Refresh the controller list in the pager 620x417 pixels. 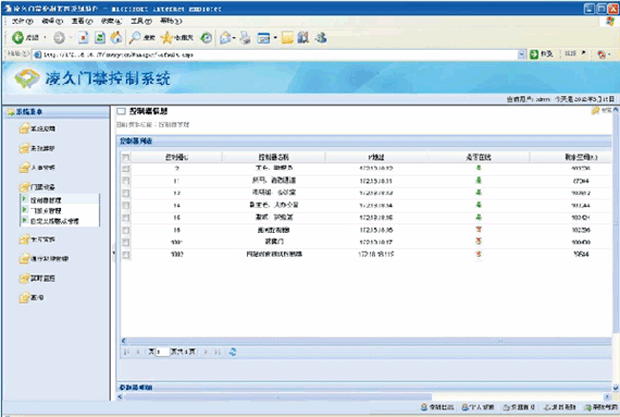pyautogui.click(x=232, y=351)
